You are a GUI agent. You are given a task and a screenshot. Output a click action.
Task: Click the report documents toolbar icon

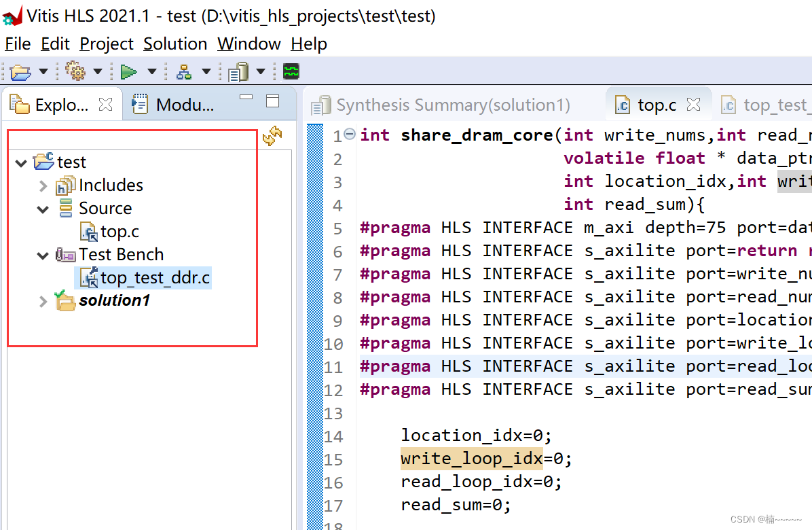[x=238, y=71]
